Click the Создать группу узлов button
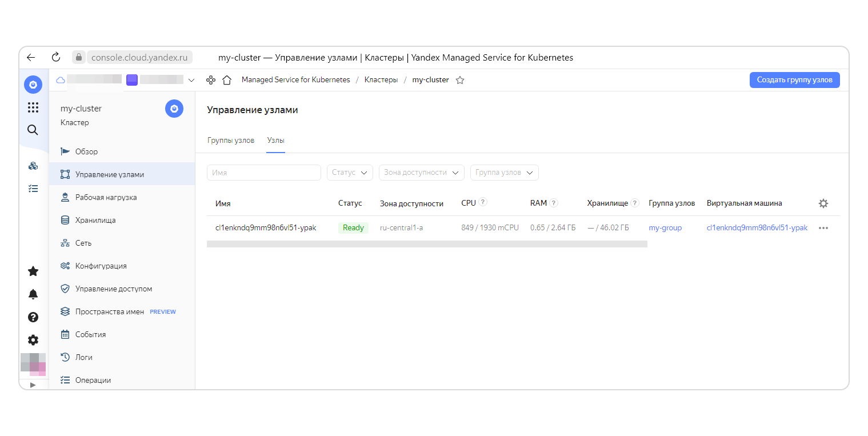Image resolution: width=868 pixels, height=436 pixels. coord(795,80)
